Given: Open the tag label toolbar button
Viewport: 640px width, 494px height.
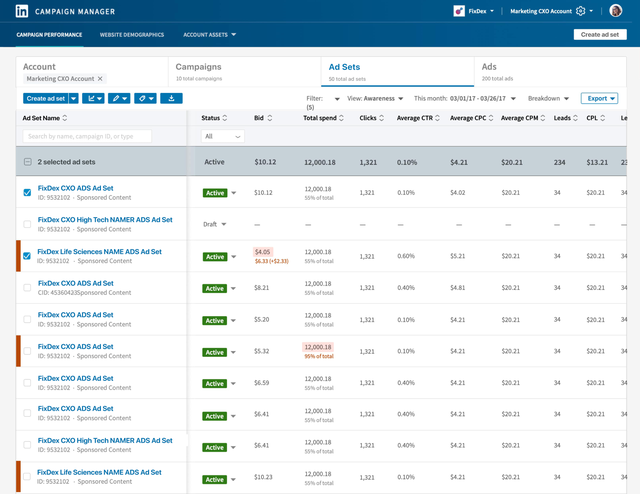Looking at the screenshot, I should pos(145,98).
